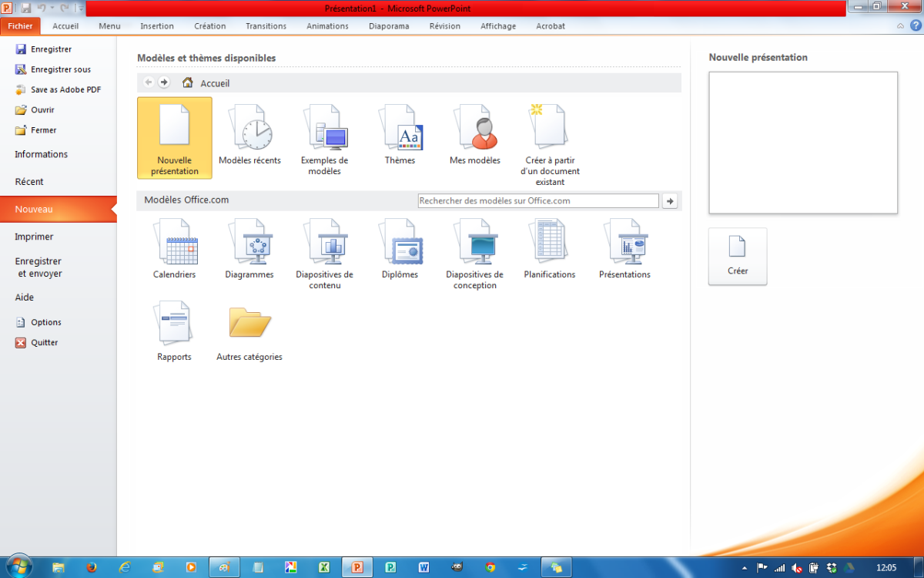Open Word from the taskbar

pyautogui.click(x=423, y=567)
